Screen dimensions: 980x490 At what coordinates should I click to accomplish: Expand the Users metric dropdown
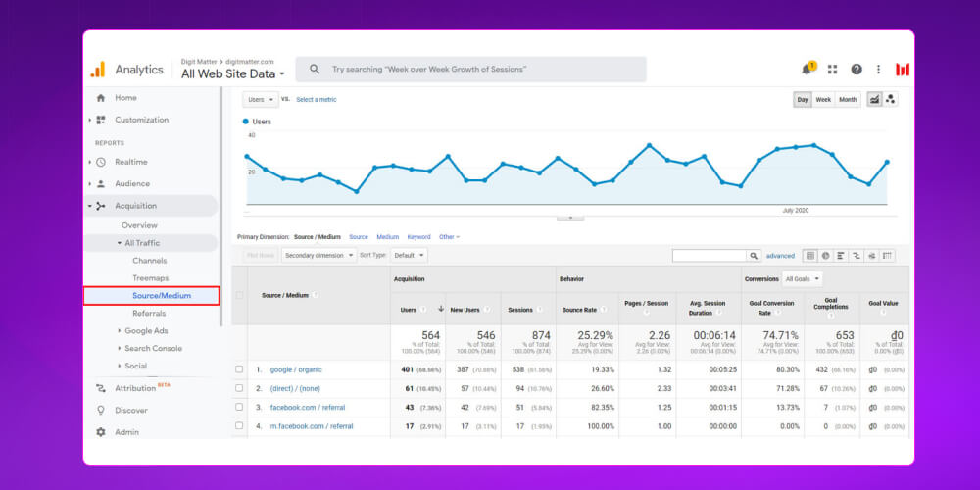[x=260, y=99]
